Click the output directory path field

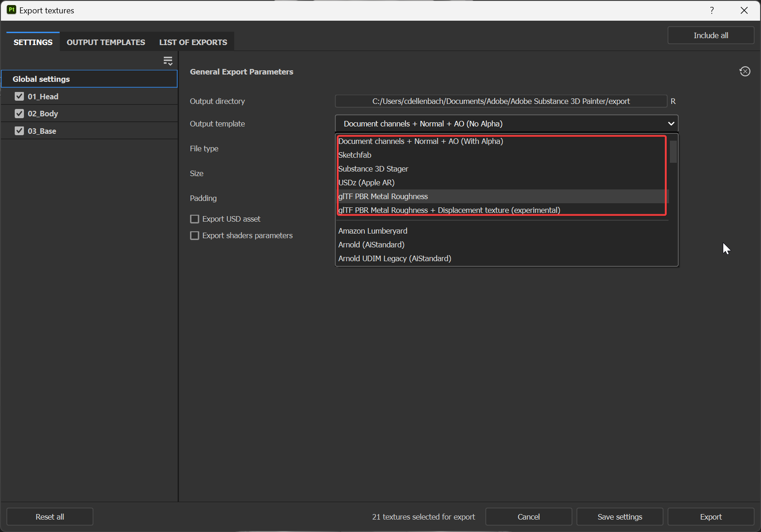501,101
